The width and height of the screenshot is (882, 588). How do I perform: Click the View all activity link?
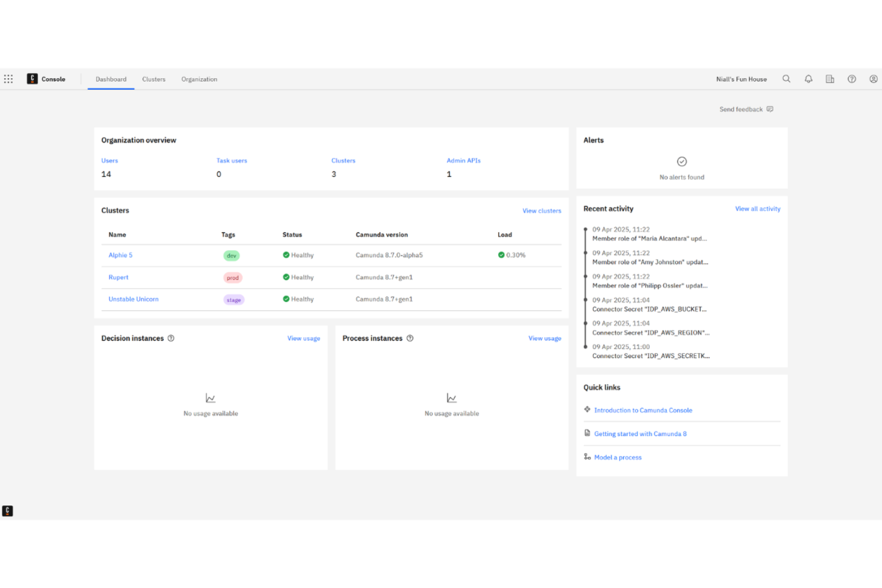coord(757,209)
